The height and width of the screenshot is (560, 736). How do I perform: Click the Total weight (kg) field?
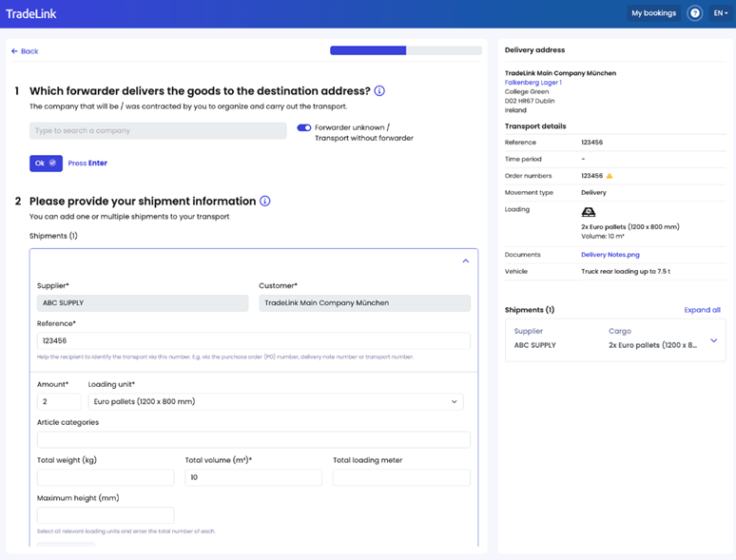106,477
